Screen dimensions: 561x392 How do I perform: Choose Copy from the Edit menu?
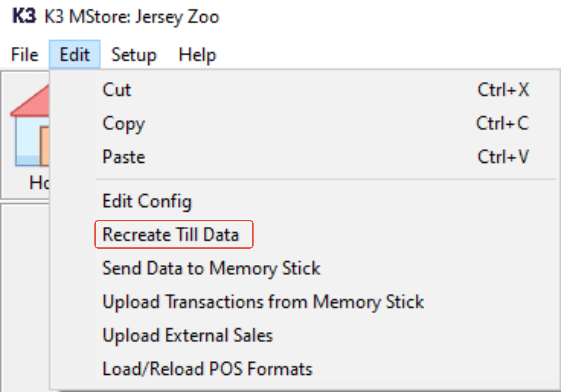point(124,124)
